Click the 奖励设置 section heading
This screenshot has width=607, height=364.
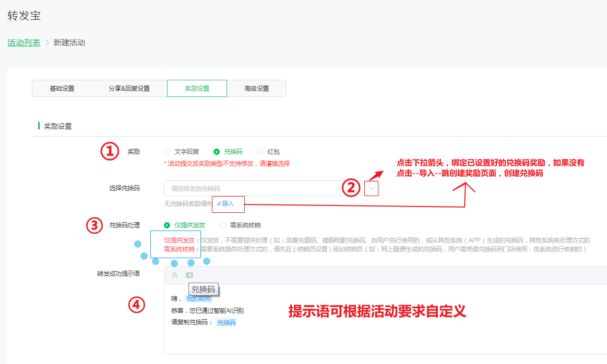tap(58, 126)
